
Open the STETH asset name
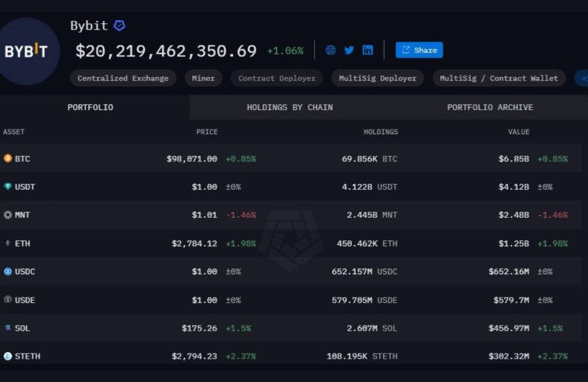[27, 356]
